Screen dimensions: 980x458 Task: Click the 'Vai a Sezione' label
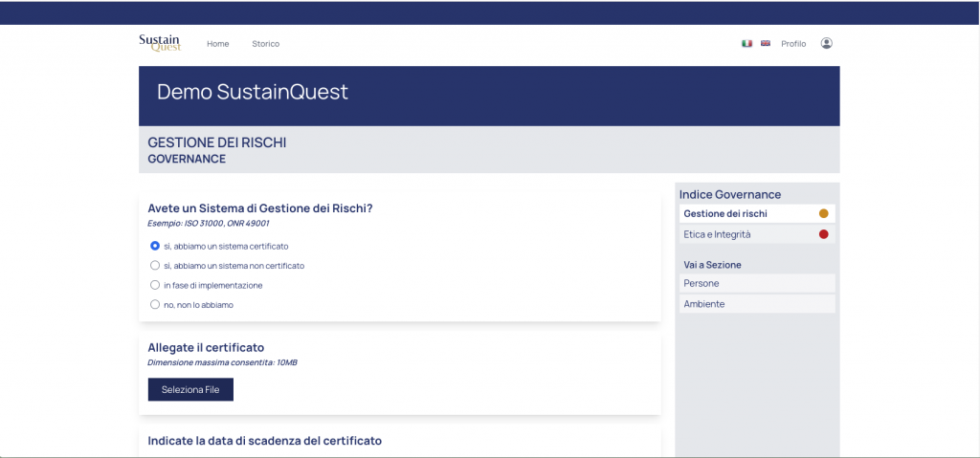[712, 265]
